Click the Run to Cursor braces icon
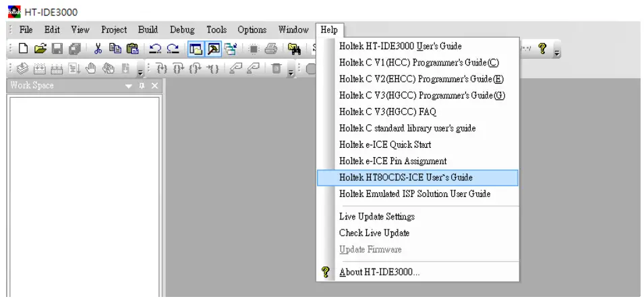 (x=212, y=69)
